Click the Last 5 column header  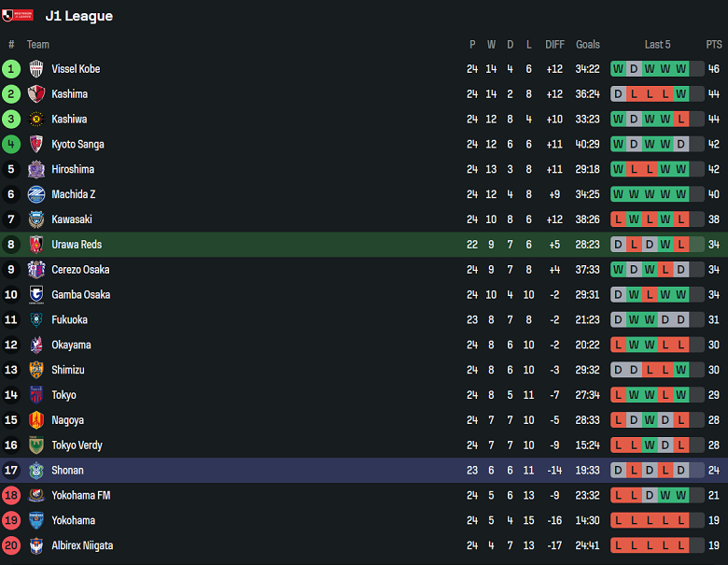(x=657, y=45)
